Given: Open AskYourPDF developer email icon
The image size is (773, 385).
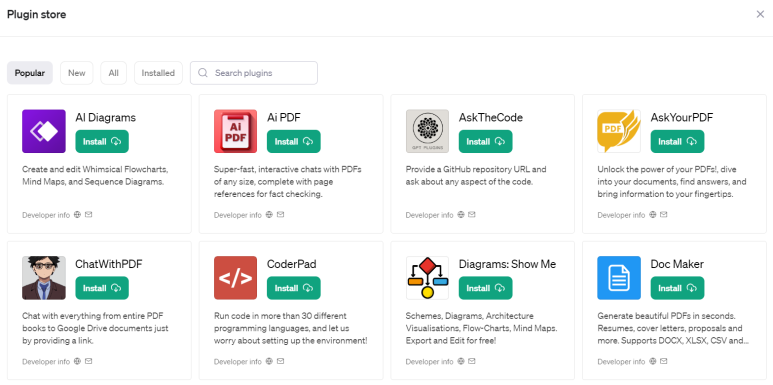Looking at the screenshot, I should (664, 214).
